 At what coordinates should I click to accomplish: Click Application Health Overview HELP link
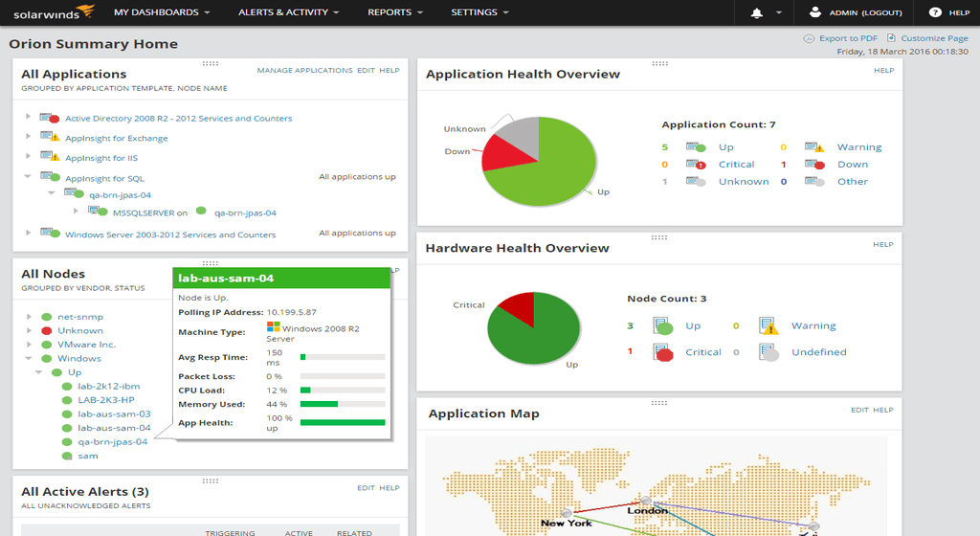tap(883, 70)
